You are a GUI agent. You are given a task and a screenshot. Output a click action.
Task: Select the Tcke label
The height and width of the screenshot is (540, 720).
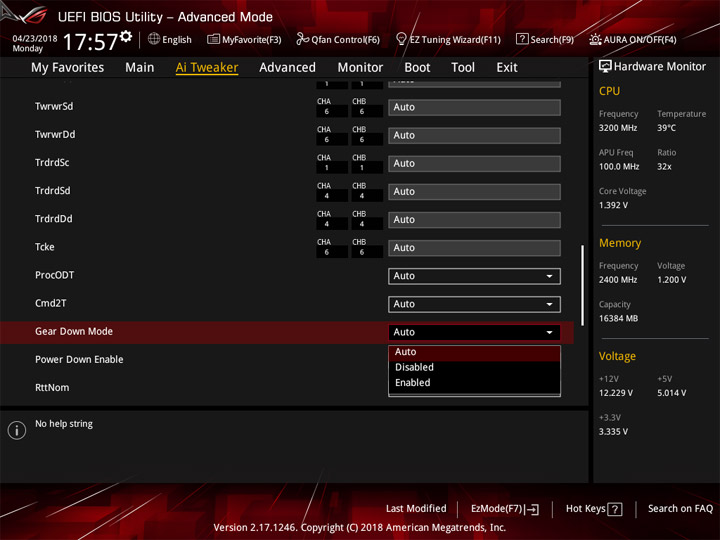click(45, 247)
